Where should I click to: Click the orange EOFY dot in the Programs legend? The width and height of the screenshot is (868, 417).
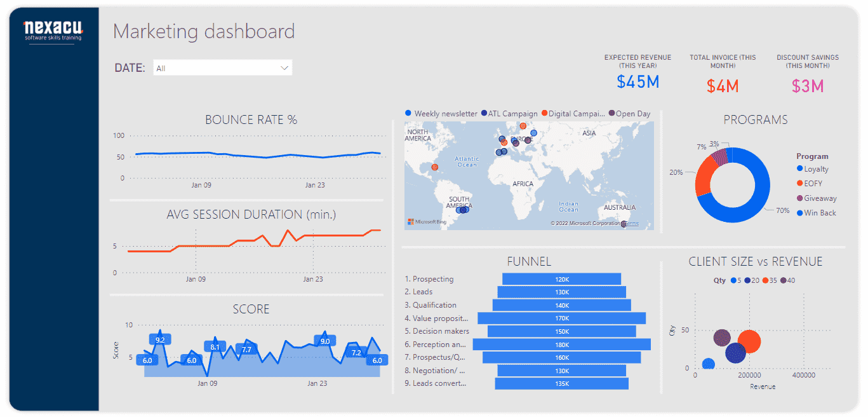tap(799, 183)
